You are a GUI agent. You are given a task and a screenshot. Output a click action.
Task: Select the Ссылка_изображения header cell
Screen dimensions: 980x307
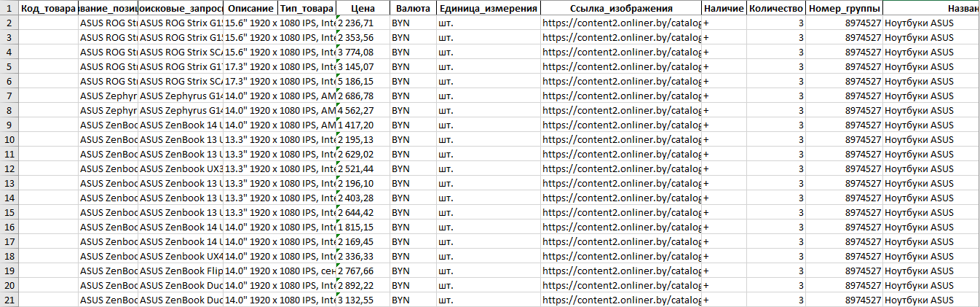click(621, 9)
